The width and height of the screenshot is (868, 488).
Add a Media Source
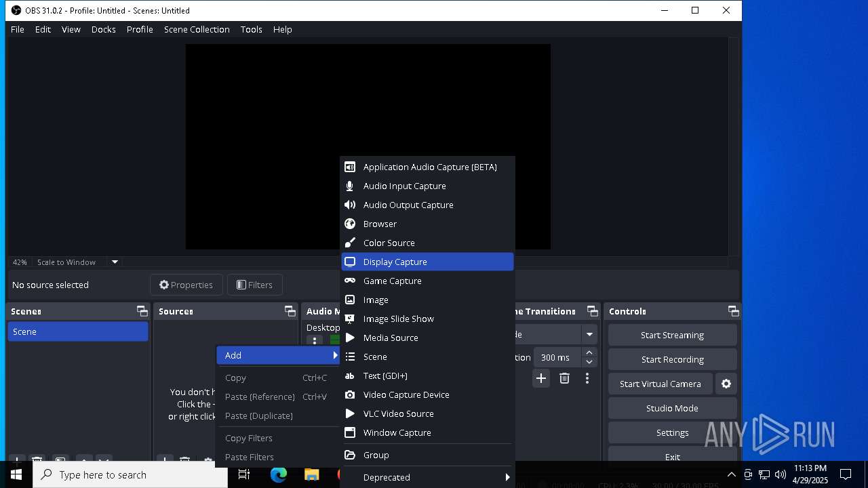coord(427,338)
